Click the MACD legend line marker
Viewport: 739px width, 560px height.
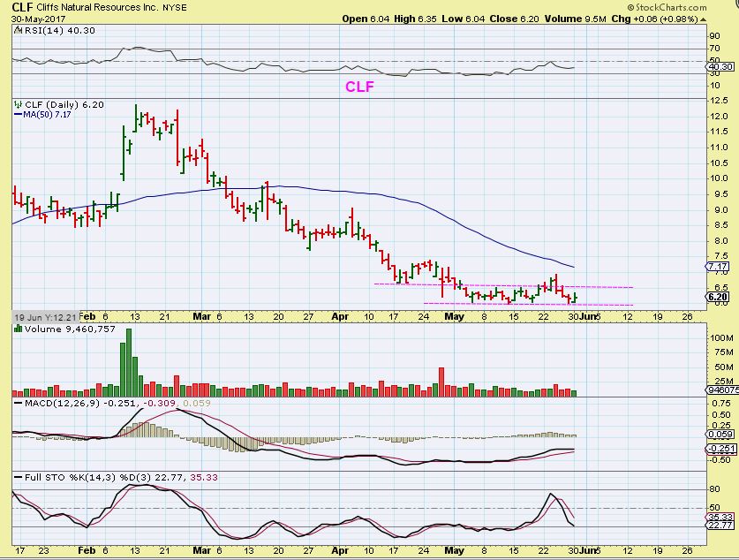[18, 403]
